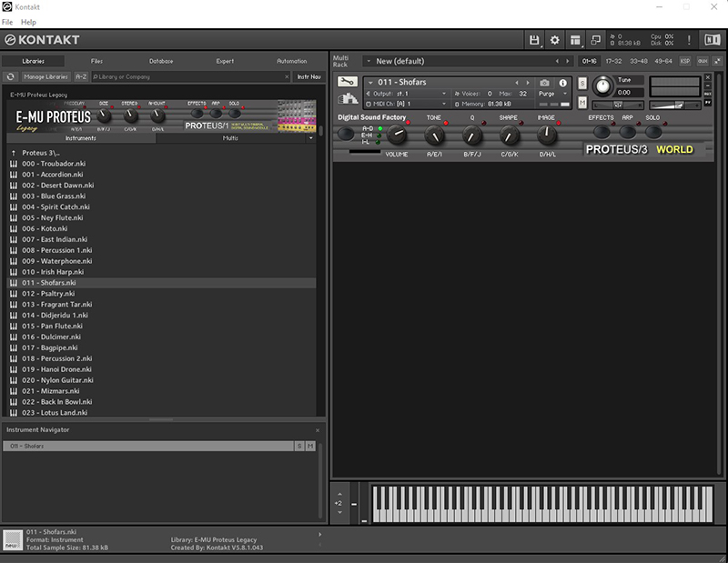Load next instrument with right arrow
Viewport: 728px width, 563px height.
click(528, 83)
